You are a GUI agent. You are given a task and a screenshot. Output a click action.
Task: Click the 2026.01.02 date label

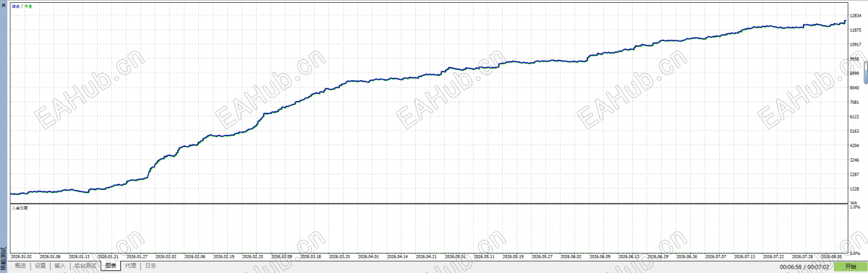tap(21, 256)
